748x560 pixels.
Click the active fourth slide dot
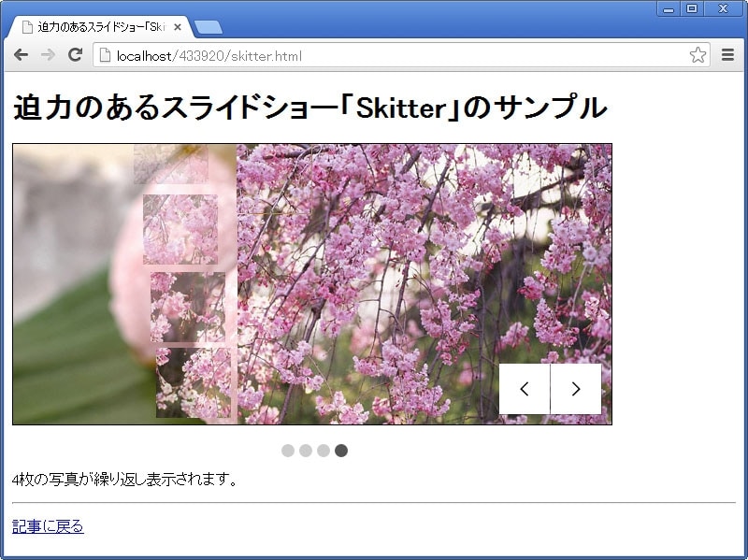point(341,451)
